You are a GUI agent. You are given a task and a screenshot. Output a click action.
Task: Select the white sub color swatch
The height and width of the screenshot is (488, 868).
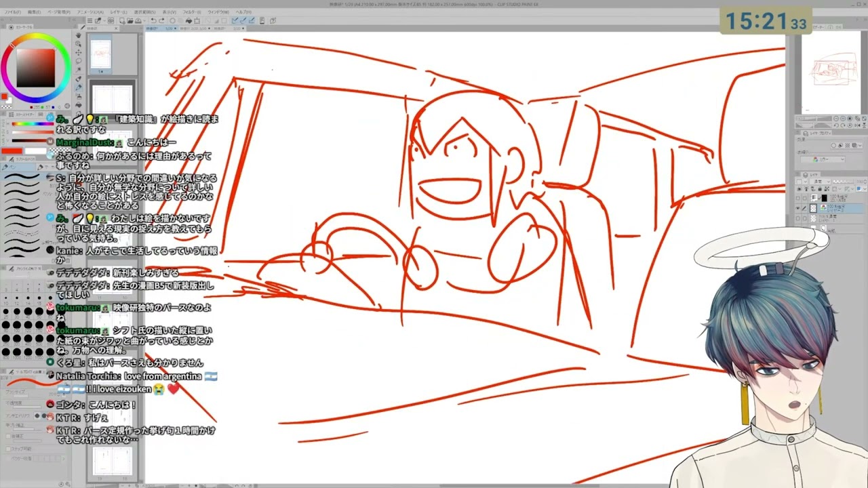pyautogui.click(x=9, y=101)
